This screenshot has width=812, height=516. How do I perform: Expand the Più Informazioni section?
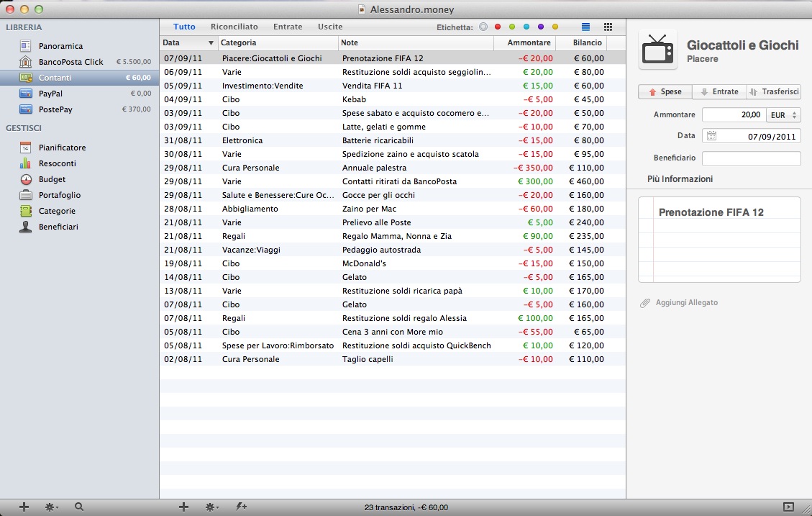click(680, 178)
